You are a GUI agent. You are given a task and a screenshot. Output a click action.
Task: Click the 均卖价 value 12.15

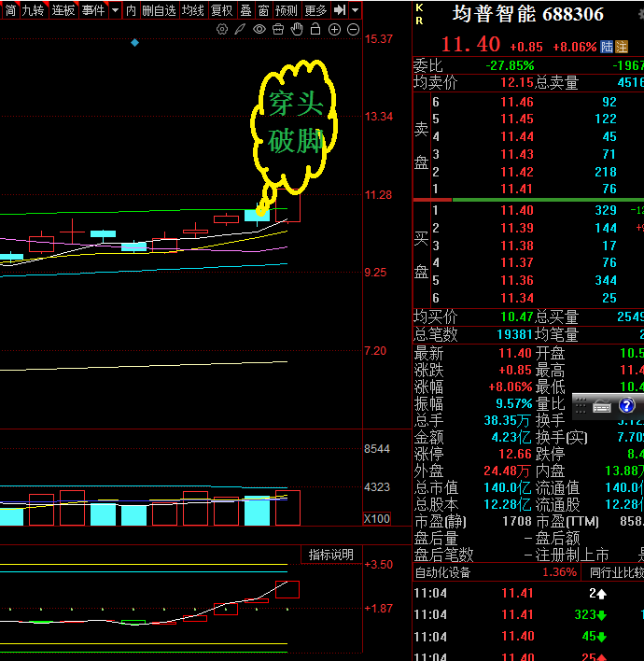pos(517,82)
